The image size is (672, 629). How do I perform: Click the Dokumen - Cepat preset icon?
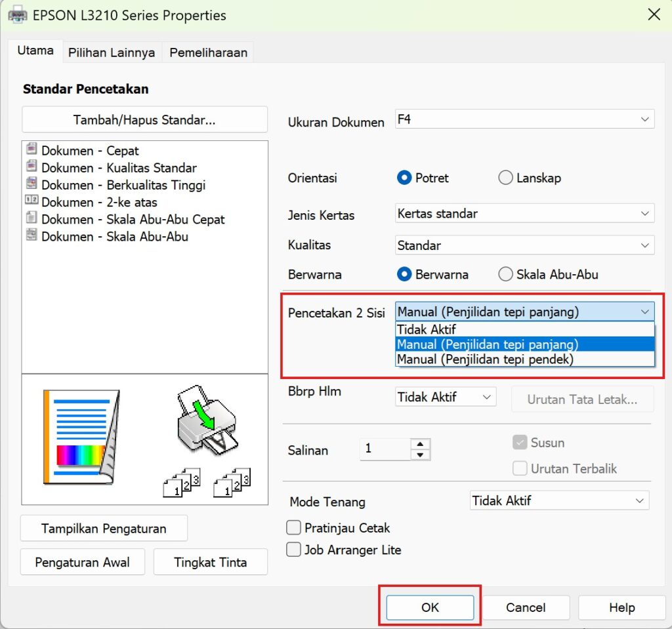click(x=31, y=150)
